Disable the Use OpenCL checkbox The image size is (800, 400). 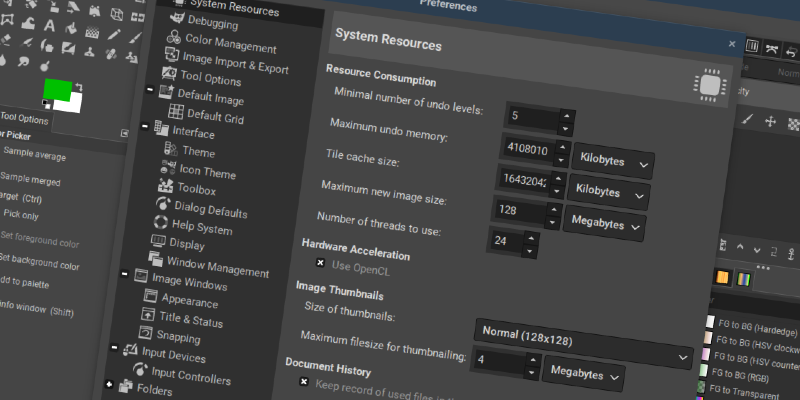[x=320, y=263]
